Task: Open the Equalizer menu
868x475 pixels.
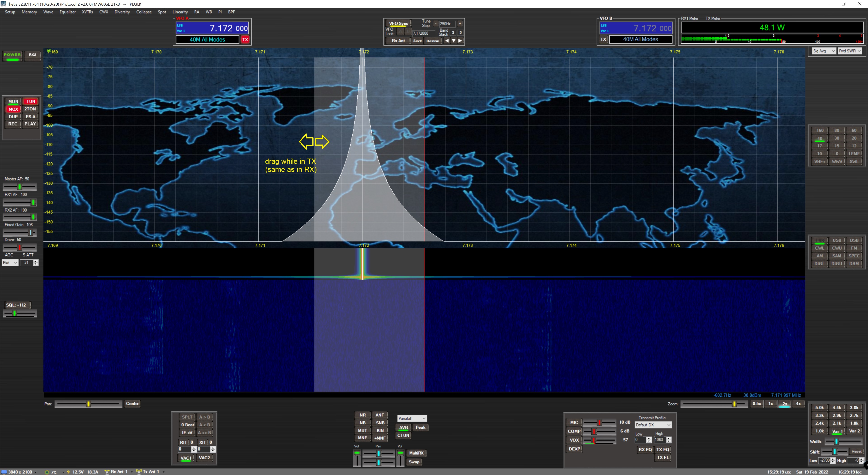Action: 67,12
